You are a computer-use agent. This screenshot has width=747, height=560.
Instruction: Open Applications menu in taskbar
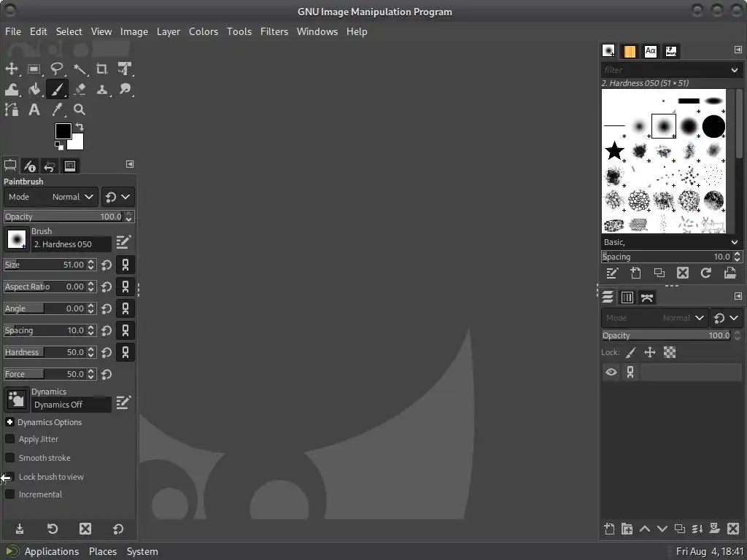tap(52, 551)
